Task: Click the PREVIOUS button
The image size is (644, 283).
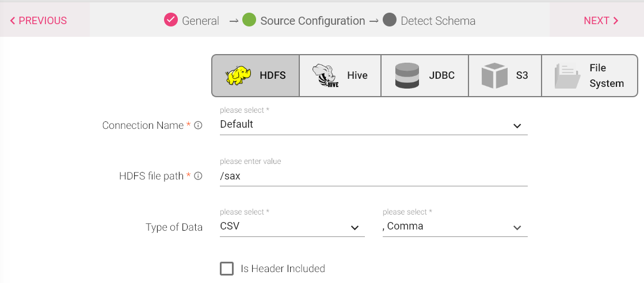Action: pyautogui.click(x=39, y=21)
